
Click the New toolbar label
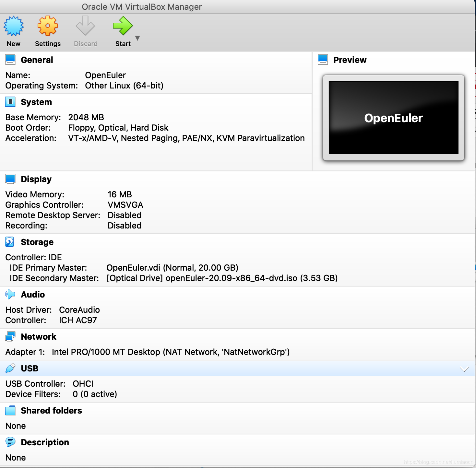click(x=14, y=44)
